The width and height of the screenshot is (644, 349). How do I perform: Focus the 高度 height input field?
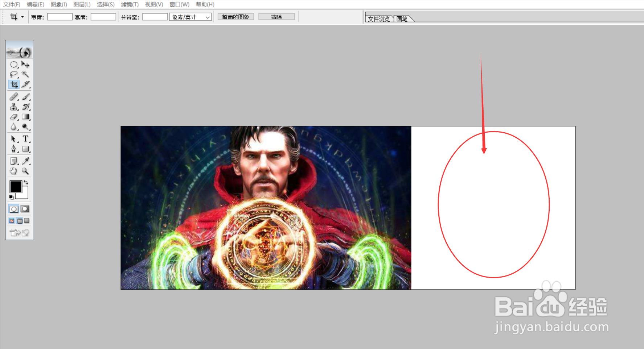tap(103, 17)
